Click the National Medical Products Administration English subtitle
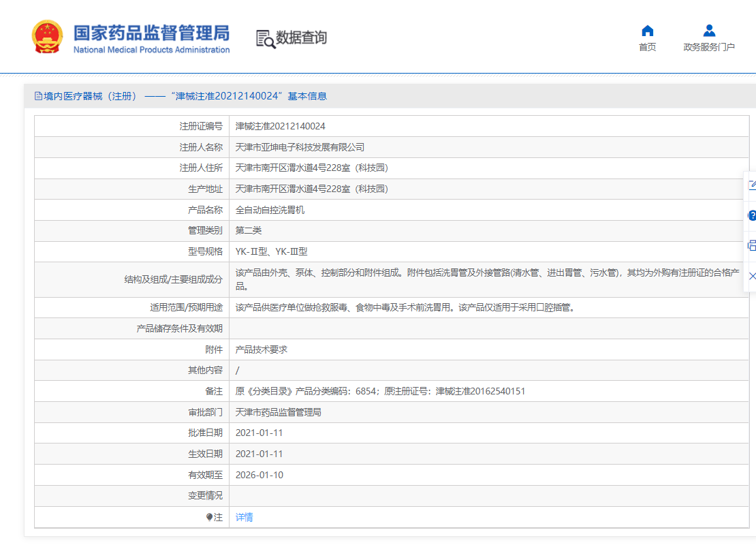Viewport: 756px width, 545px height. [151, 50]
